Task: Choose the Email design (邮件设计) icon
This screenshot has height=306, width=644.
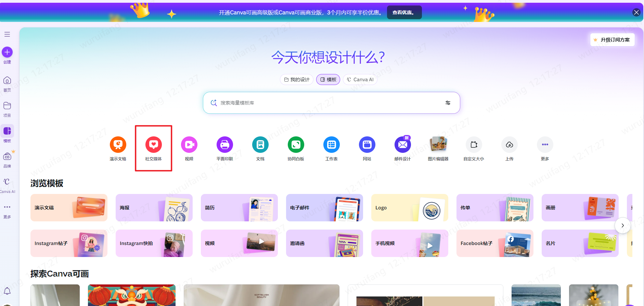Action: pos(403,145)
